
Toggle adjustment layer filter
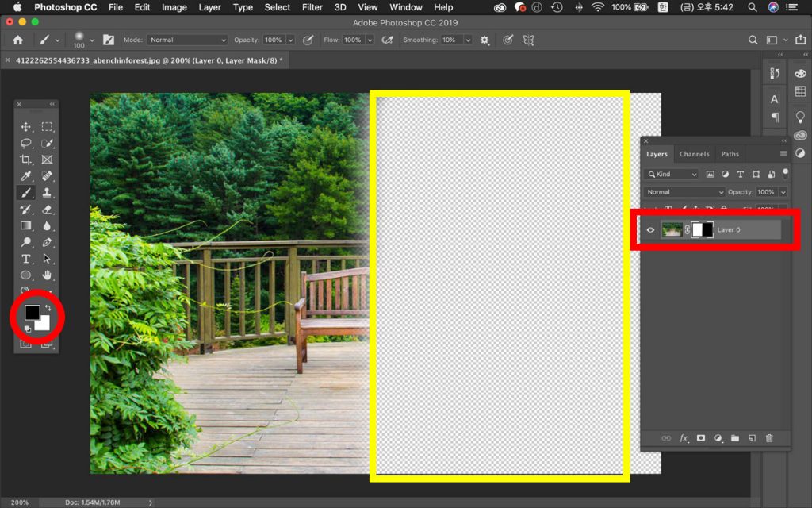[x=725, y=174]
